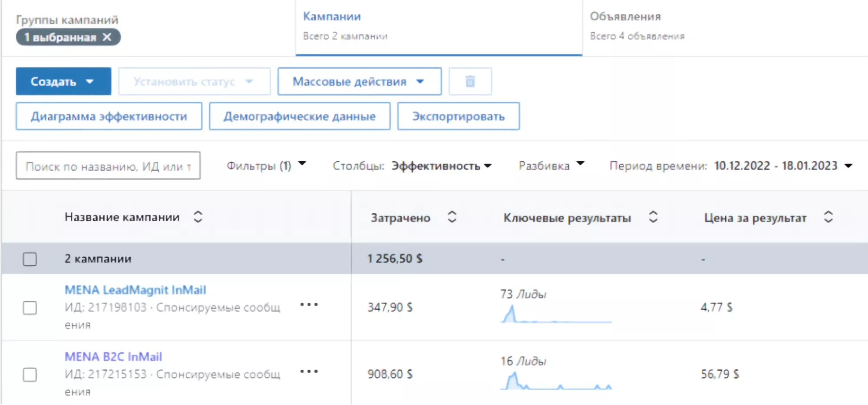Sort by 'Название кампании' column arrows
Screen dimensions: 868x405
pos(198,217)
